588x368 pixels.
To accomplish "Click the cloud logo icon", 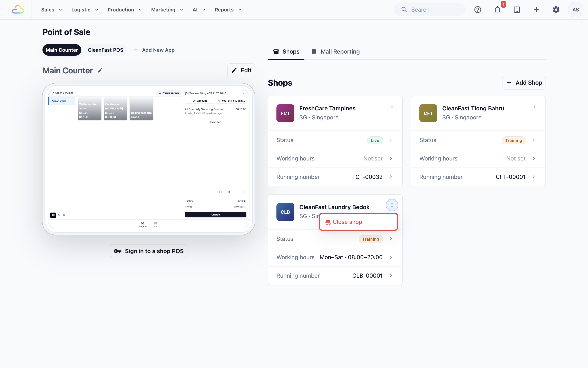I will coord(18,10).
